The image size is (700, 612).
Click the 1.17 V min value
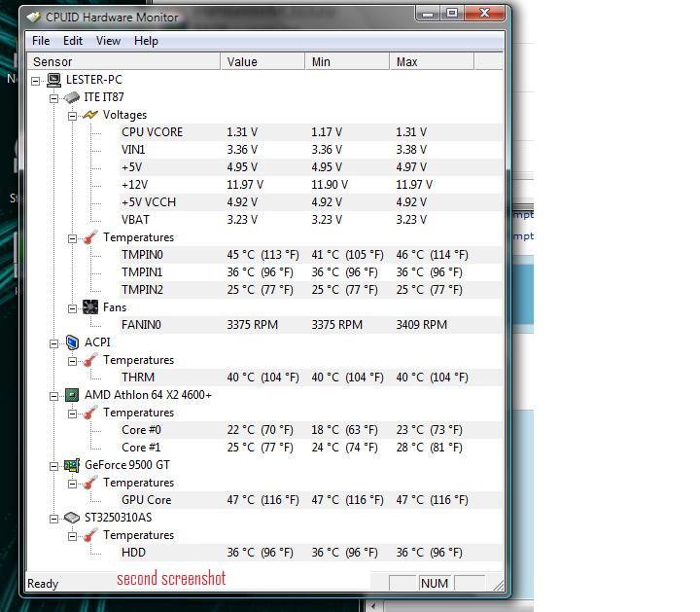click(x=327, y=132)
